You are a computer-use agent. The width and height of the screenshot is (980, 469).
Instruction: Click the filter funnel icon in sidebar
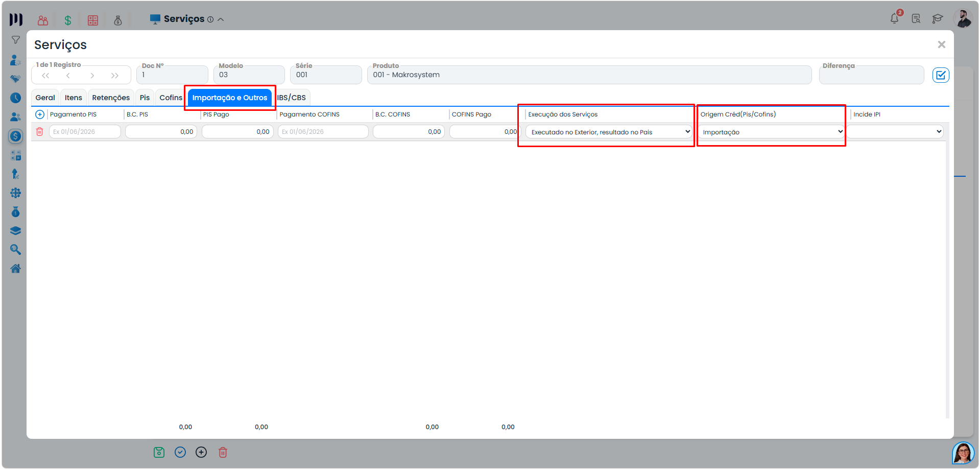click(16, 40)
